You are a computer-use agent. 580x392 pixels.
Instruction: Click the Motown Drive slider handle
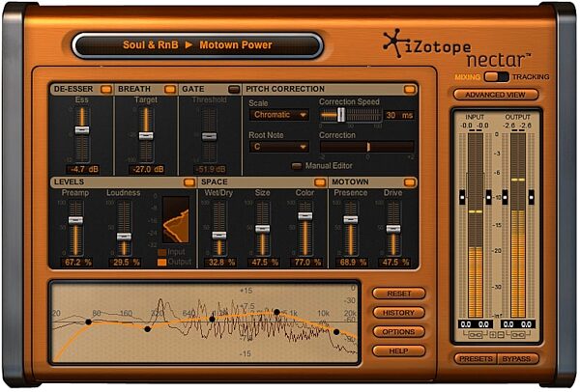coord(393,229)
